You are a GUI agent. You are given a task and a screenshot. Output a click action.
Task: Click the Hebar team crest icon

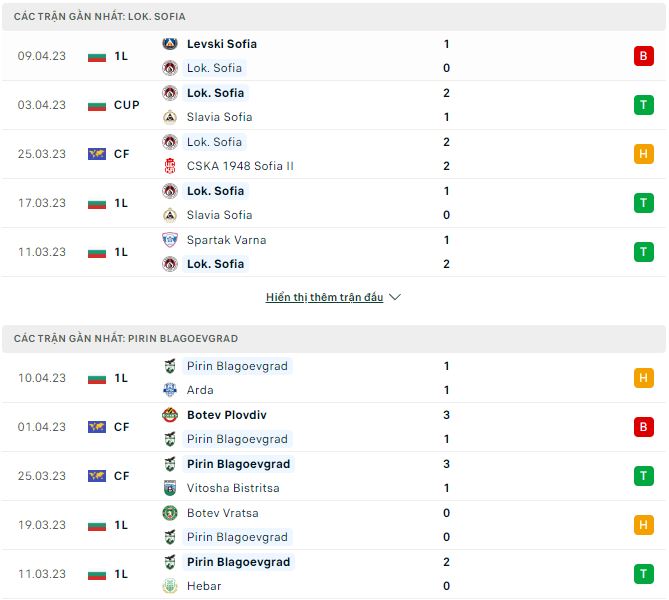[x=170, y=586]
